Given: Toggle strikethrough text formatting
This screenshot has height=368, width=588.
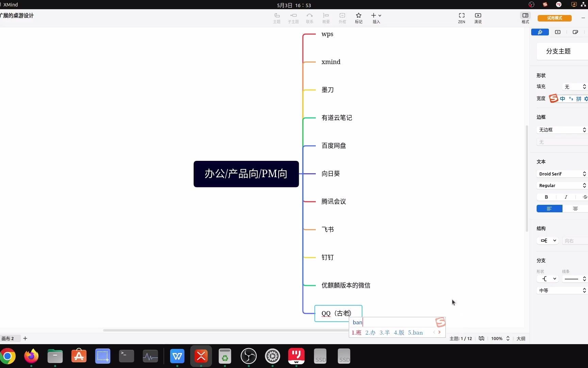Looking at the screenshot, I should tap(585, 197).
